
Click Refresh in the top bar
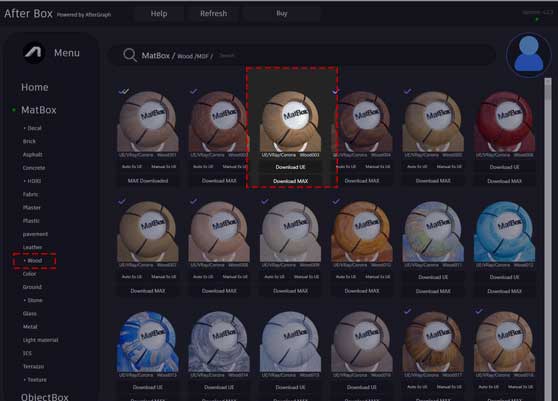pos(213,14)
